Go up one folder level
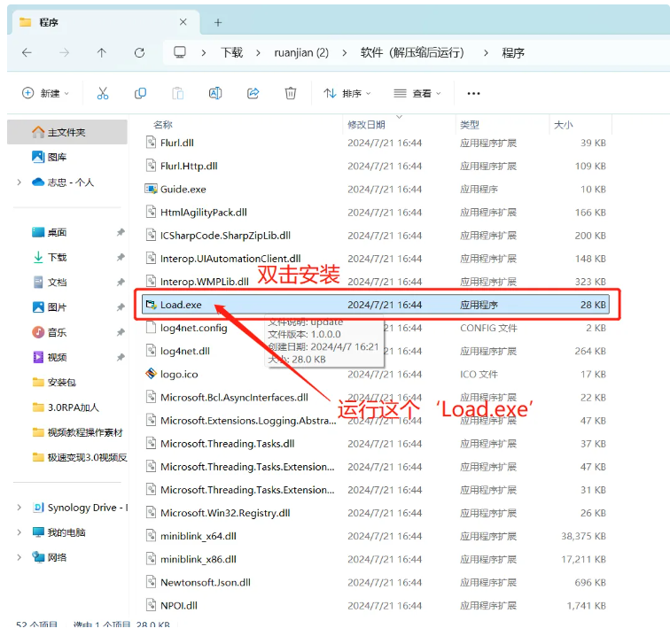This screenshot has width=670, height=644. click(x=102, y=52)
